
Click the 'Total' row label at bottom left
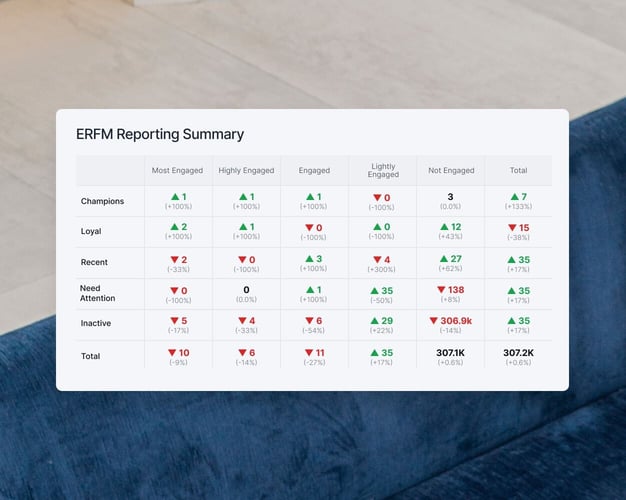[91, 356]
